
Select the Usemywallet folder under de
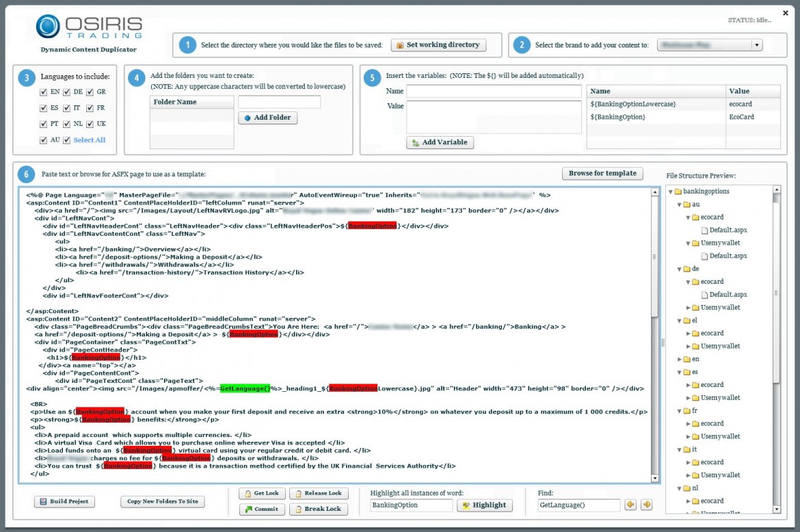[x=720, y=308]
